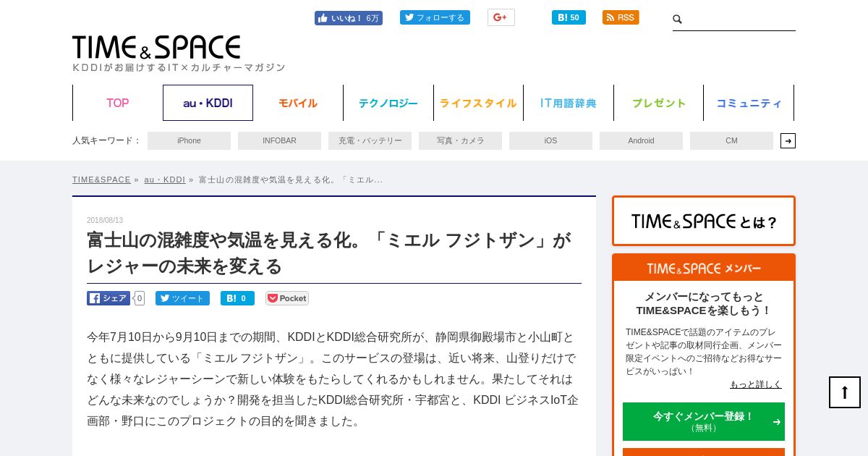Screen dimensions: 868x456
Task: Open the au・KDDI navigation tab
Action: tap(208, 103)
